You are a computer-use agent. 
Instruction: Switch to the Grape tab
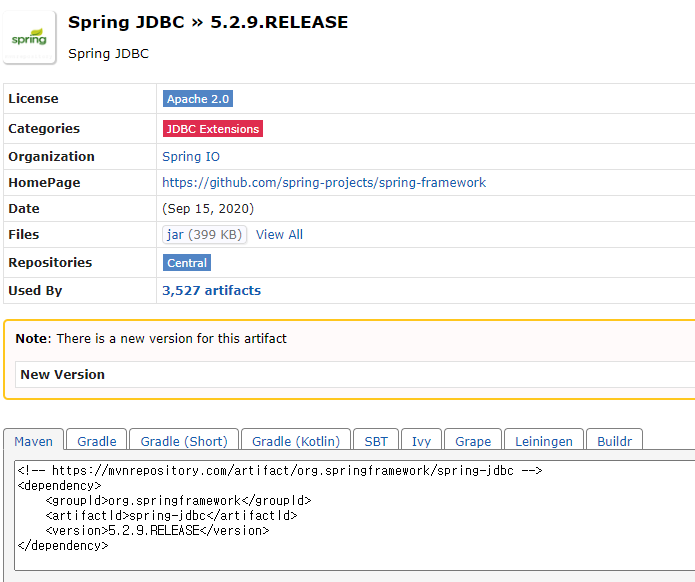coord(473,441)
